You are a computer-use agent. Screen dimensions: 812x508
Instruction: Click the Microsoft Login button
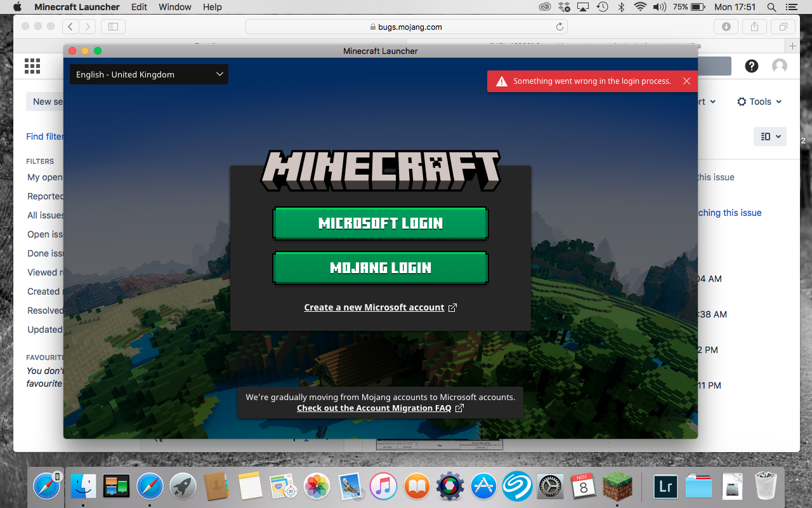(381, 224)
